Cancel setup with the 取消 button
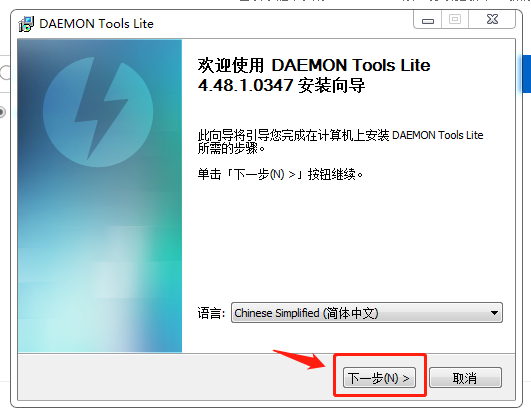This screenshot has width=531, height=416. [465, 378]
